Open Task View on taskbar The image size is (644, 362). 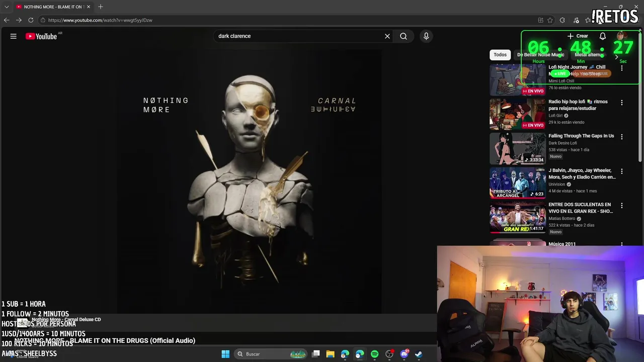(x=316, y=354)
